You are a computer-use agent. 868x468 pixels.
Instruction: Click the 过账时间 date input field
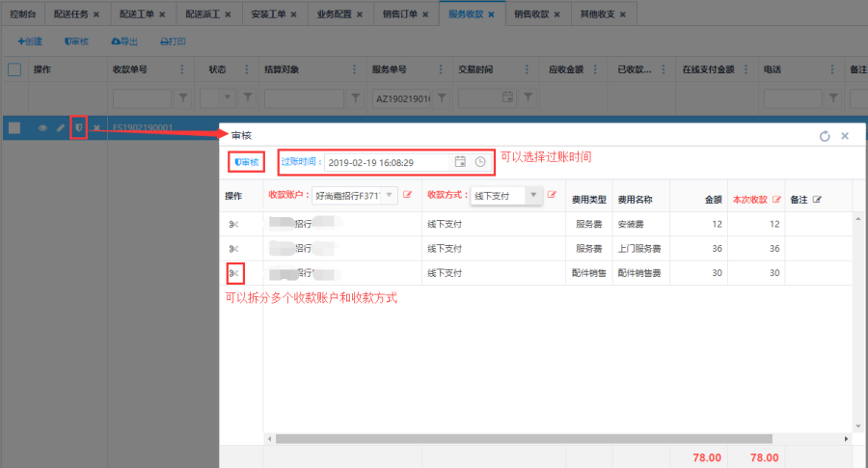click(x=386, y=162)
